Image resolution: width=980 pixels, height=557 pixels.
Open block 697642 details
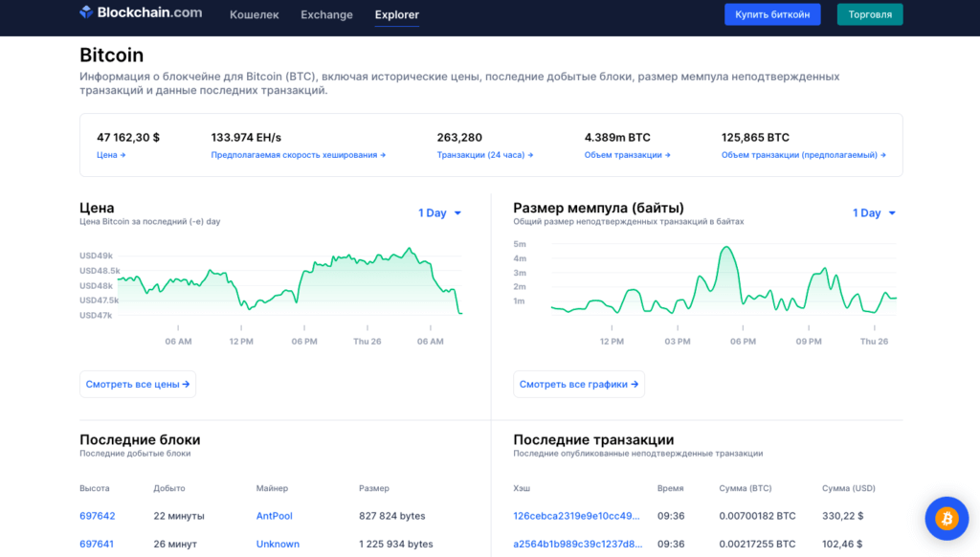[x=98, y=517]
